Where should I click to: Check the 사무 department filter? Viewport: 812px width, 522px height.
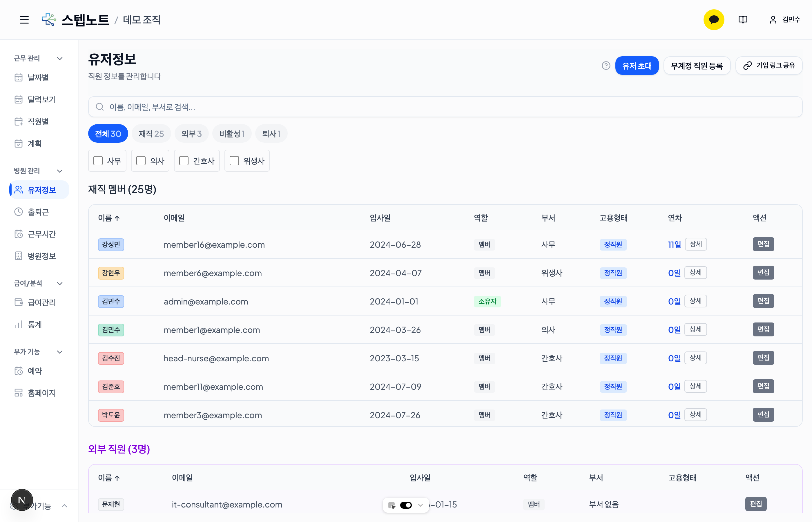(x=98, y=161)
